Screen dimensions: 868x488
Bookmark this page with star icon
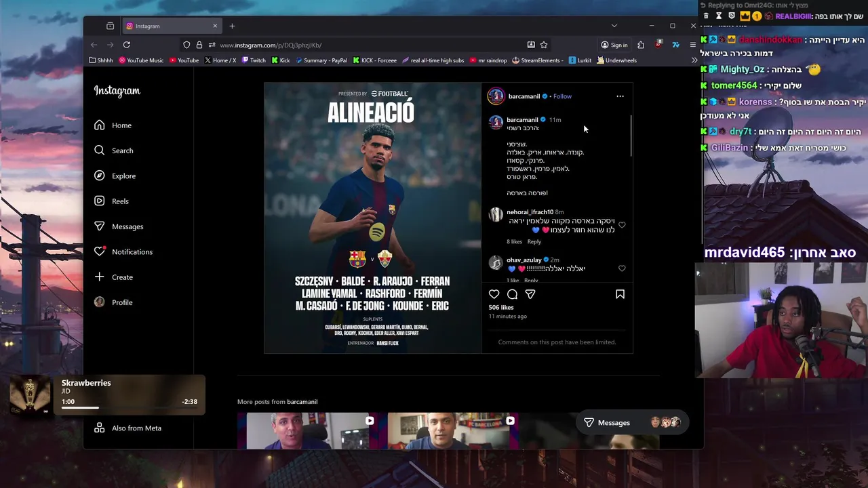[x=544, y=45]
